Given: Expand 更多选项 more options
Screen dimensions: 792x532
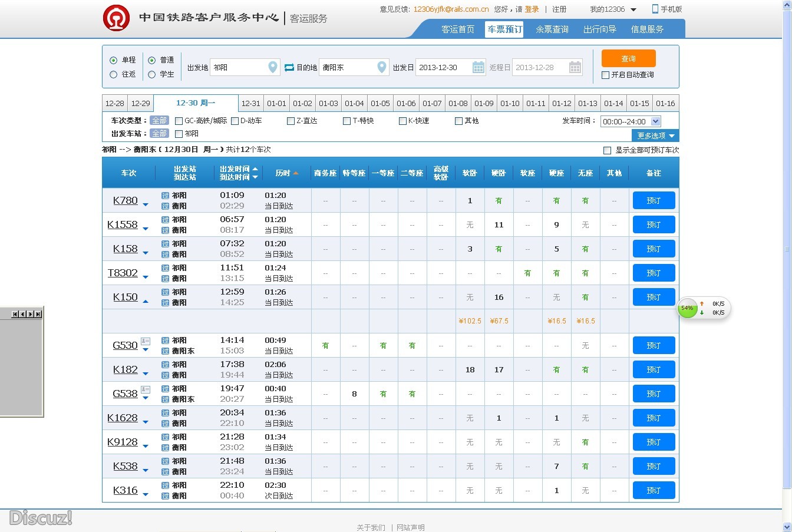Looking at the screenshot, I should [655, 136].
